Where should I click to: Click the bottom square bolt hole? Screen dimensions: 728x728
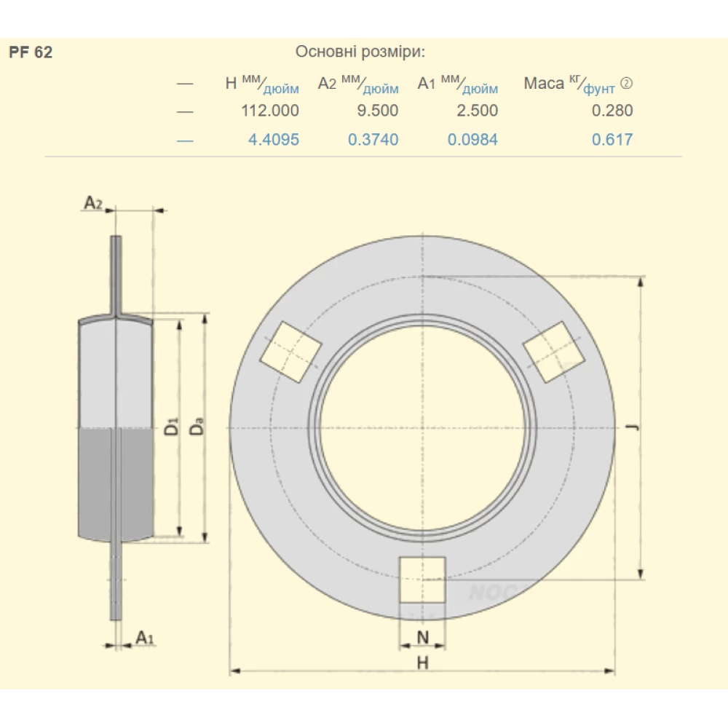422,580
